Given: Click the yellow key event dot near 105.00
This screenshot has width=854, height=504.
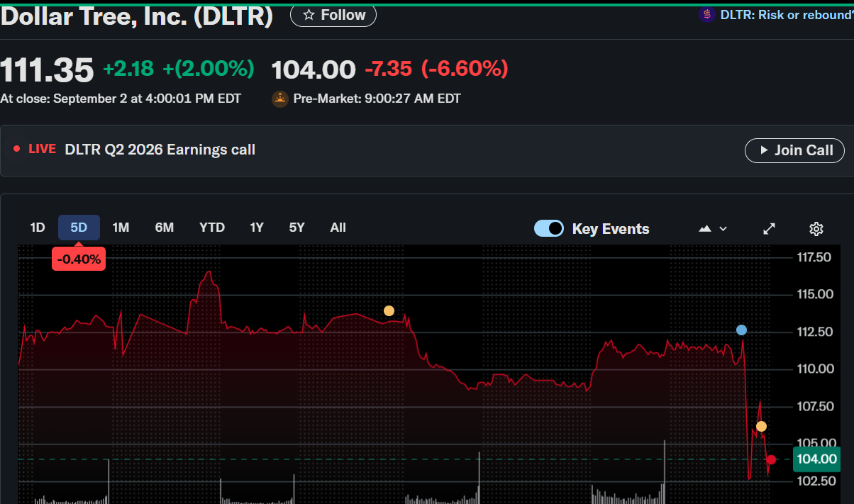Looking at the screenshot, I should point(761,426).
